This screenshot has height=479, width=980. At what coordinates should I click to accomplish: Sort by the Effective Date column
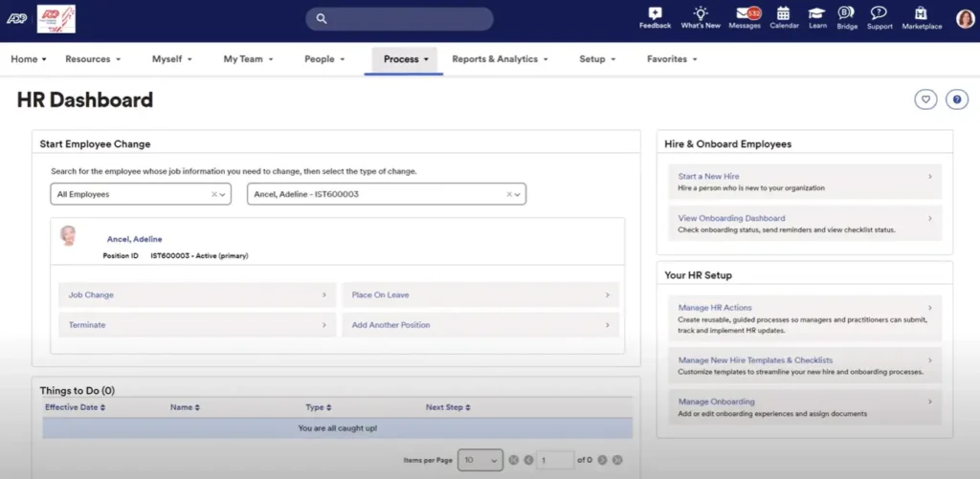click(x=75, y=407)
